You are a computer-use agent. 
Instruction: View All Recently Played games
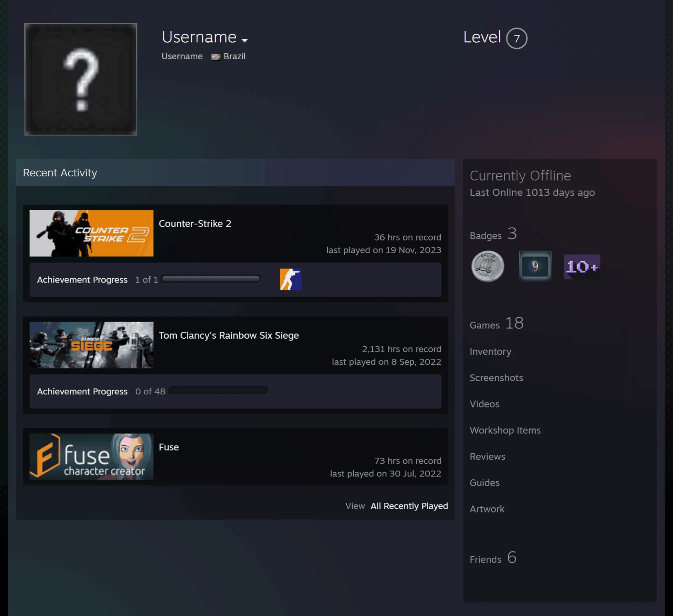click(x=409, y=506)
